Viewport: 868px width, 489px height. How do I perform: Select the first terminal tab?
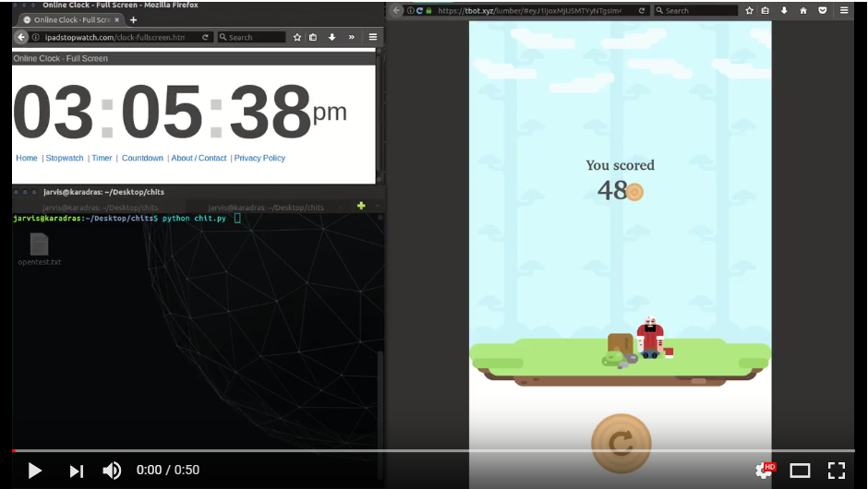[101, 208]
